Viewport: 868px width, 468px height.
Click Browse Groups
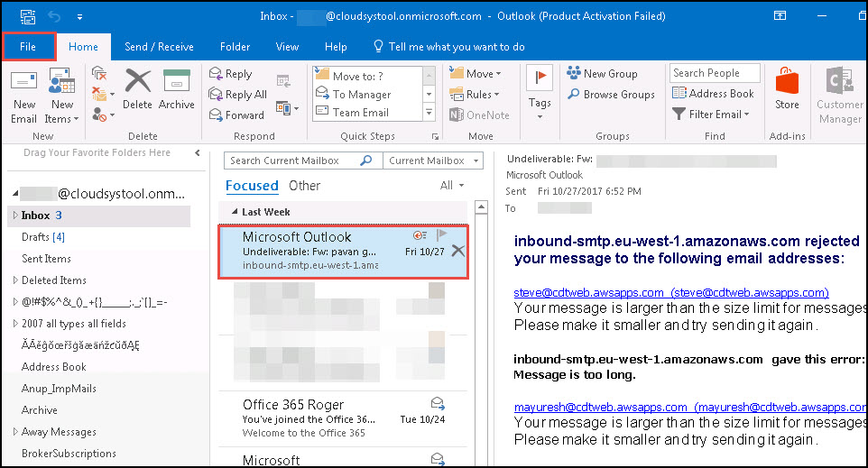click(x=611, y=95)
